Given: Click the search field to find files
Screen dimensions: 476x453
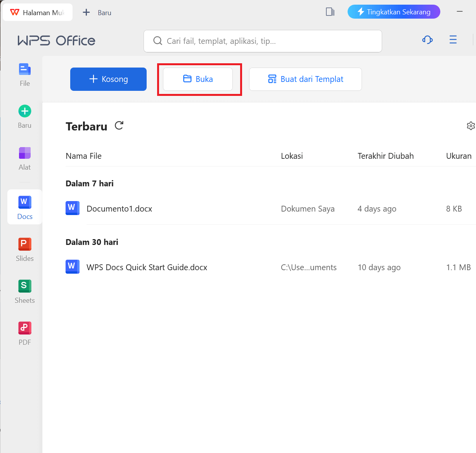Looking at the screenshot, I should tap(263, 41).
